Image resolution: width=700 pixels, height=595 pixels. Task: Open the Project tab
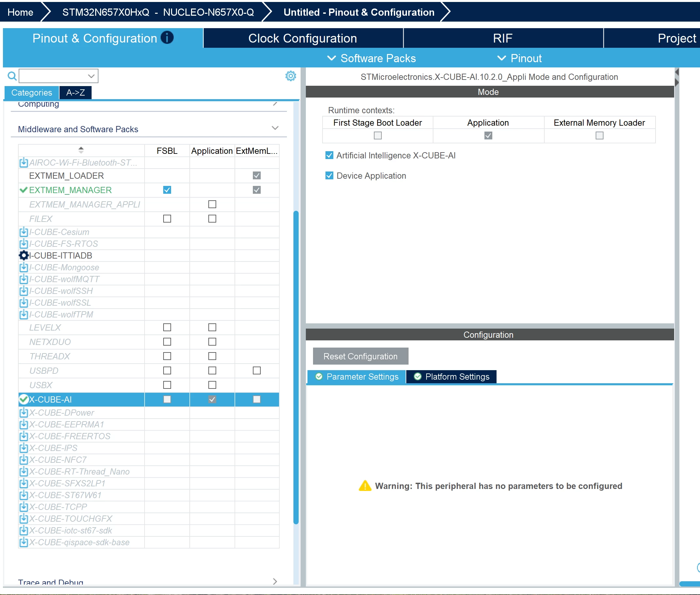[x=652, y=38]
